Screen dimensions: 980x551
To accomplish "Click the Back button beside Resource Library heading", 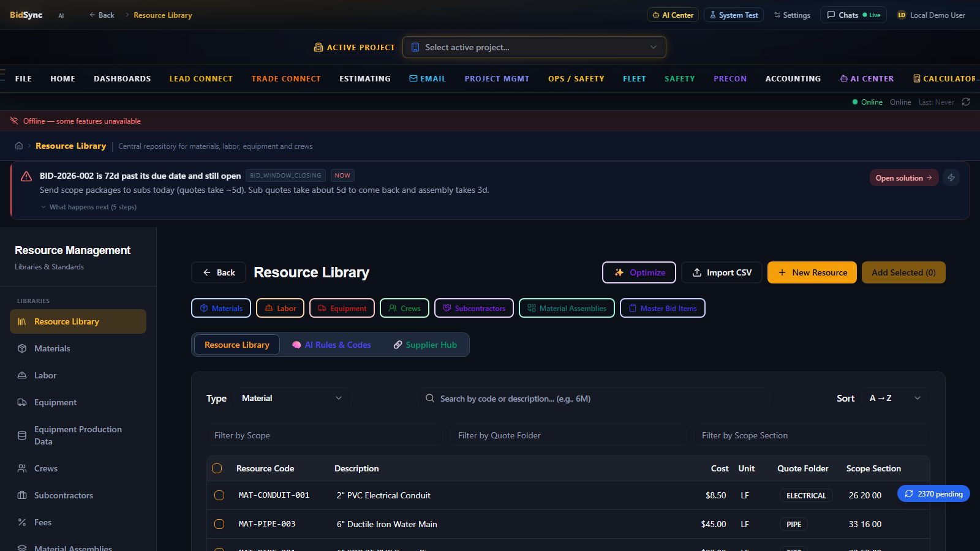I will (219, 272).
